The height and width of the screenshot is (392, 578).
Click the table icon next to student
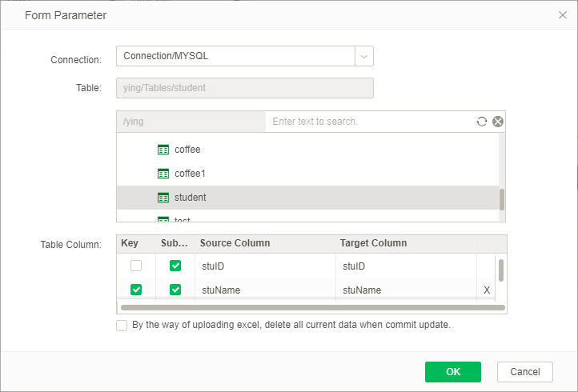pyautogui.click(x=163, y=198)
